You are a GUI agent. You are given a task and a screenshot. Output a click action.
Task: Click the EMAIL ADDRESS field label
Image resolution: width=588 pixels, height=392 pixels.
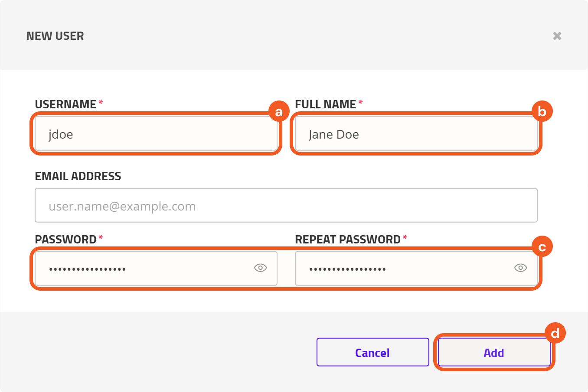point(78,176)
